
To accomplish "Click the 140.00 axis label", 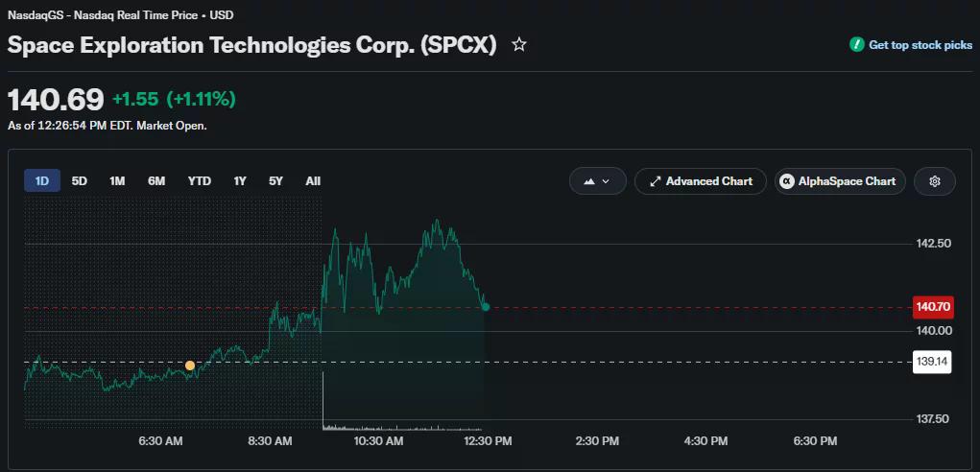I will coord(933,331).
